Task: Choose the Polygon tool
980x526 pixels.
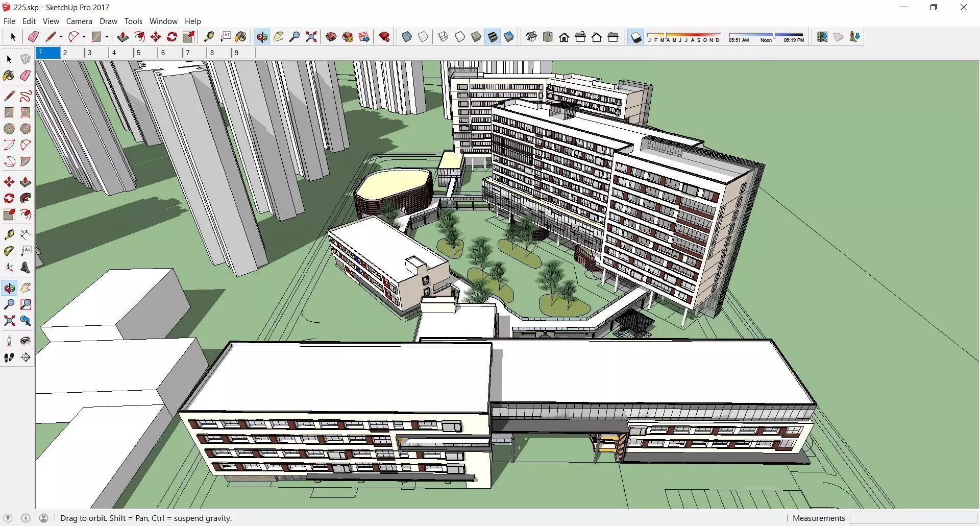Action: (x=26, y=129)
